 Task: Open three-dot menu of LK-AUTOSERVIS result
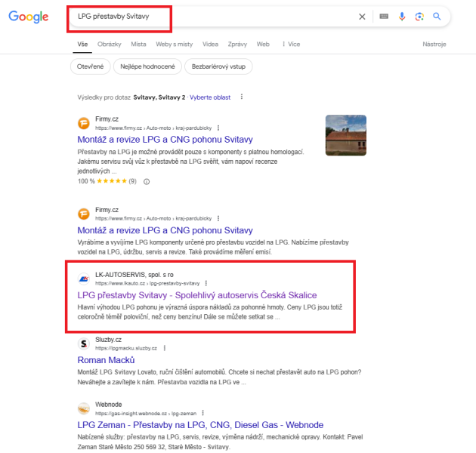point(206,283)
